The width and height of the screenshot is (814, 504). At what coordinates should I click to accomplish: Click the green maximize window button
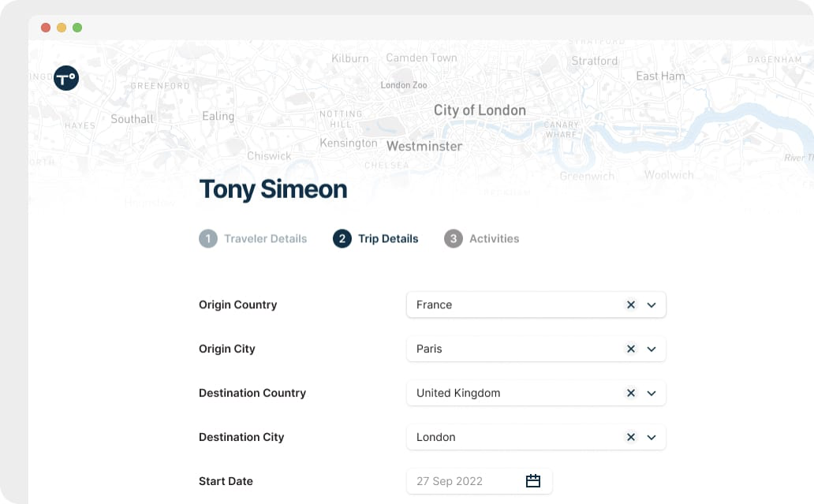coord(77,28)
